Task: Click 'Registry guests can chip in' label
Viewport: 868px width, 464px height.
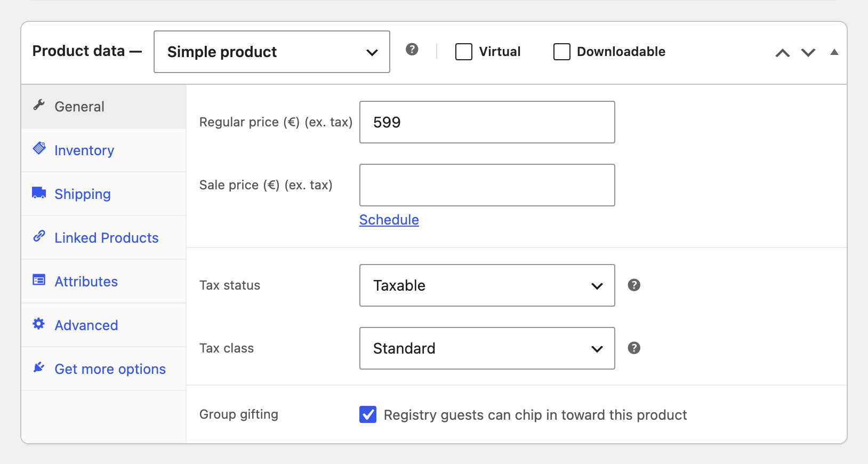Action: tap(535, 415)
